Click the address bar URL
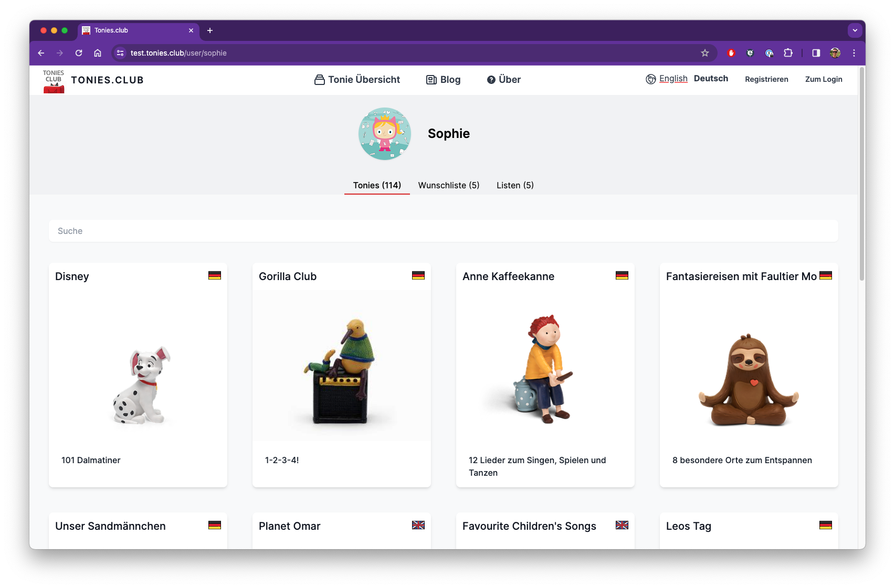 click(178, 53)
